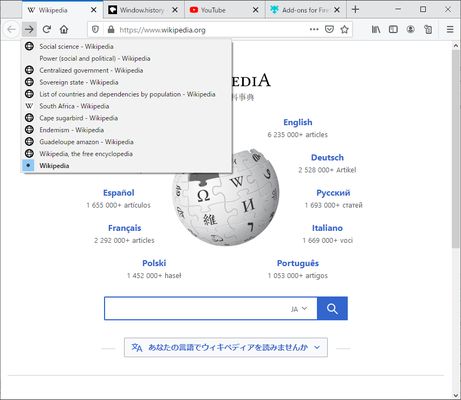Viewport: 461px width, 400px height.
Task: Bookmark this page with star icon
Action: click(x=345, y=29)
